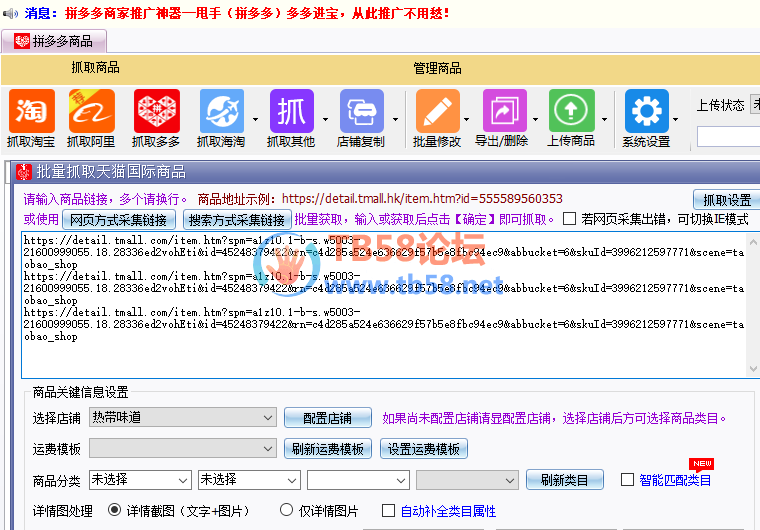
Task: Click the 导出/删除 export icon
Action: 504,111
